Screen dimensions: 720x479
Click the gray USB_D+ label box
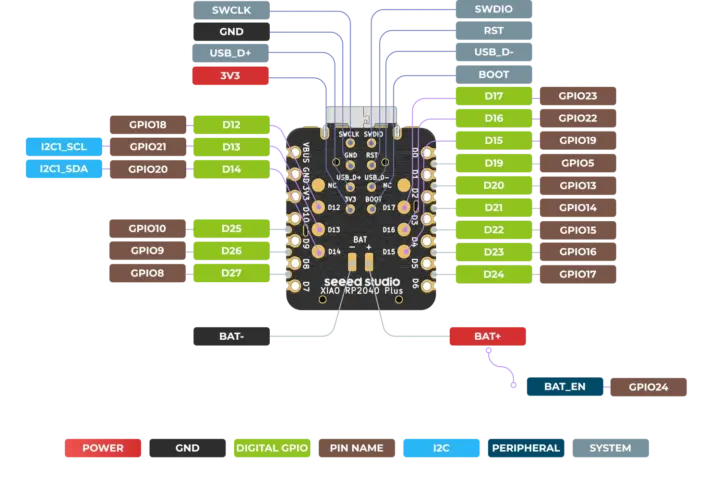pos(231,53)
